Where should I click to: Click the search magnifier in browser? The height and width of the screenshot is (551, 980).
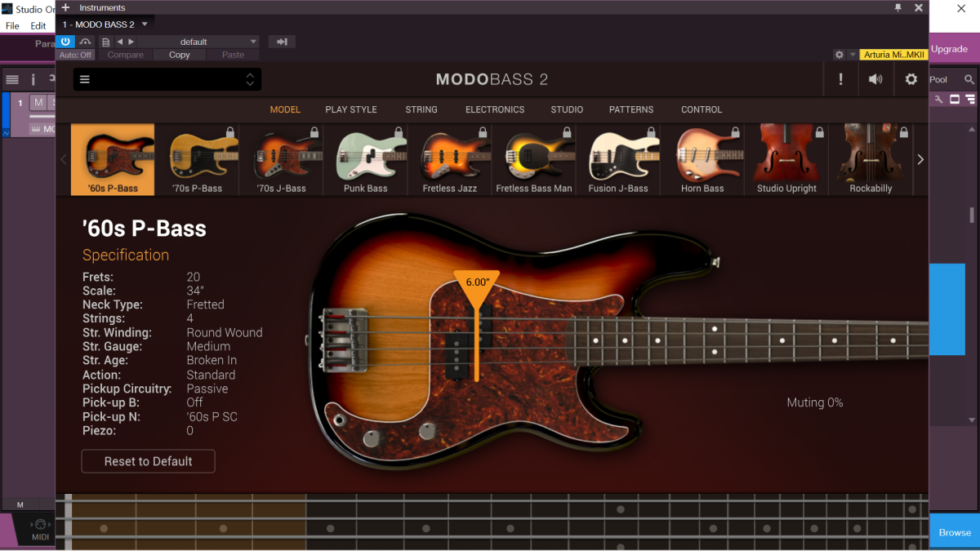coord(969,79)
